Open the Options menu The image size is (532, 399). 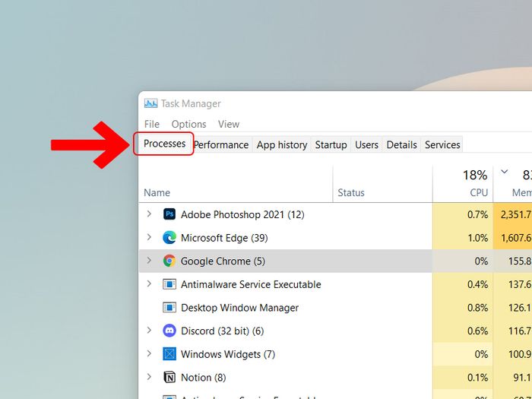click(x=188, y=124)
